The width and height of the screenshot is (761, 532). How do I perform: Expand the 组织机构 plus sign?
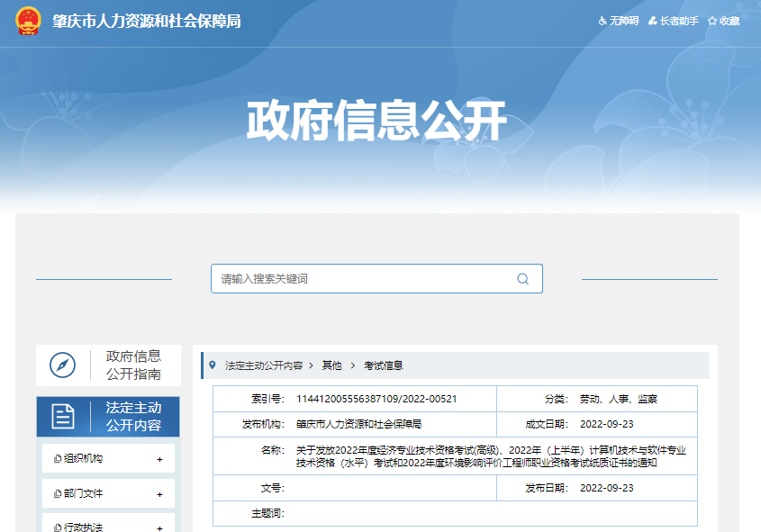[159, 459]
